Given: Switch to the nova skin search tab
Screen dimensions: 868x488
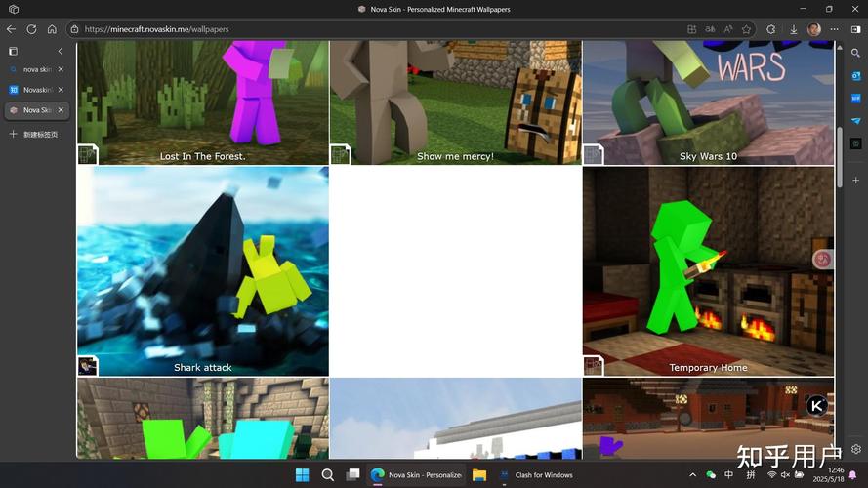Looking at the screenshot, I should (x=37, y=69).
